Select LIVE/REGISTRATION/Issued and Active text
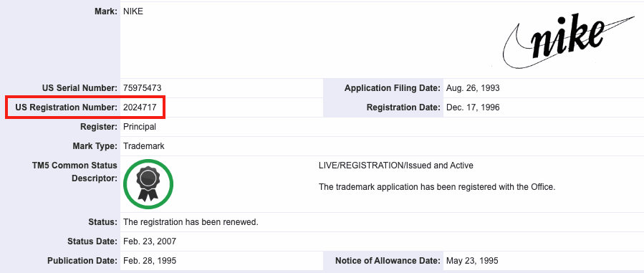The image size is (644, 273). 396,166
